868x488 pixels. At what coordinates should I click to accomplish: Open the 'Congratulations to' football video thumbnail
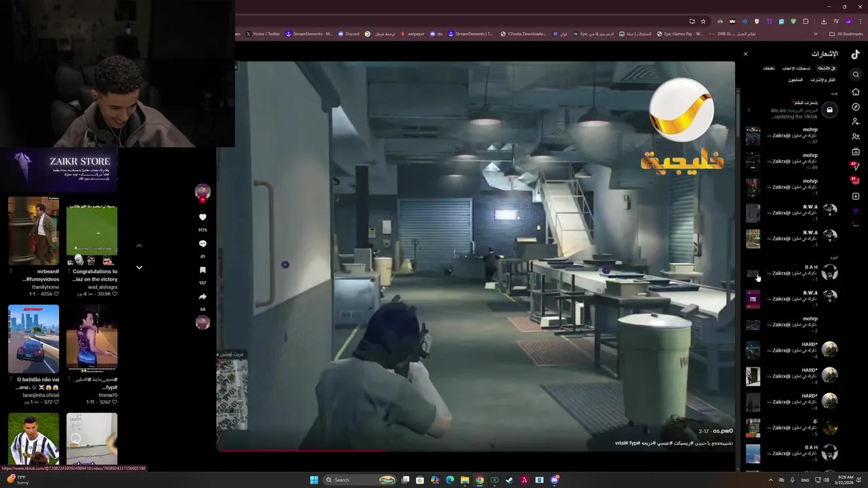point(92,230)
